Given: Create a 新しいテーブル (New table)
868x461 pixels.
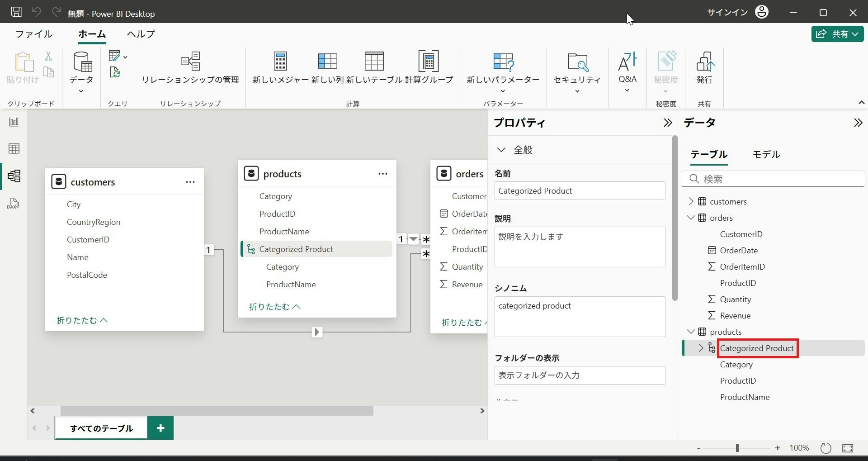Looking at the screenshot, I should coord(374,68).
